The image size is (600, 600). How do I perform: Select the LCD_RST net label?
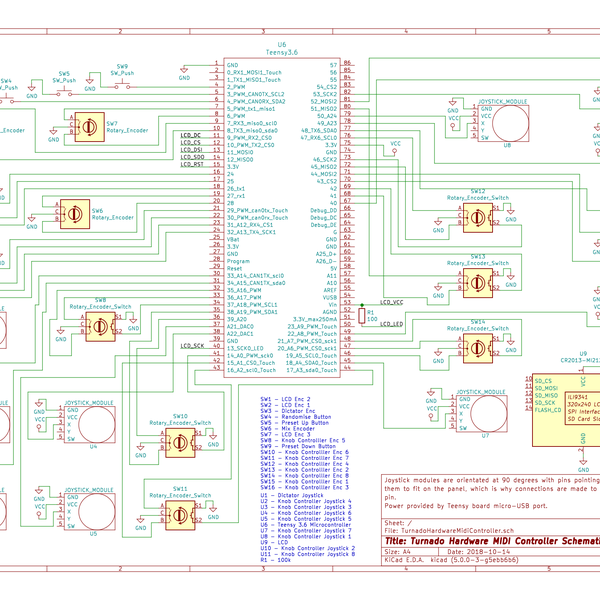pyautogui.click(x=192, y=164)
